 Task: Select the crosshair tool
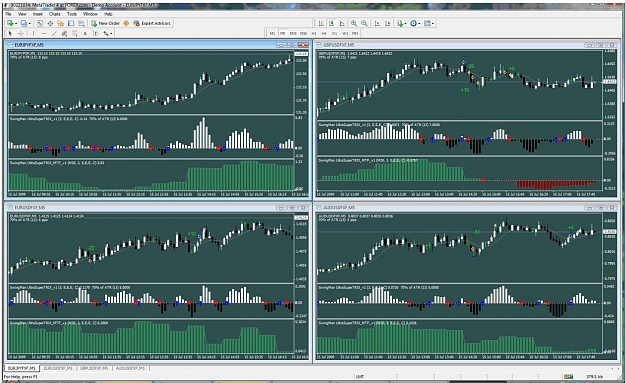point(21,33)
